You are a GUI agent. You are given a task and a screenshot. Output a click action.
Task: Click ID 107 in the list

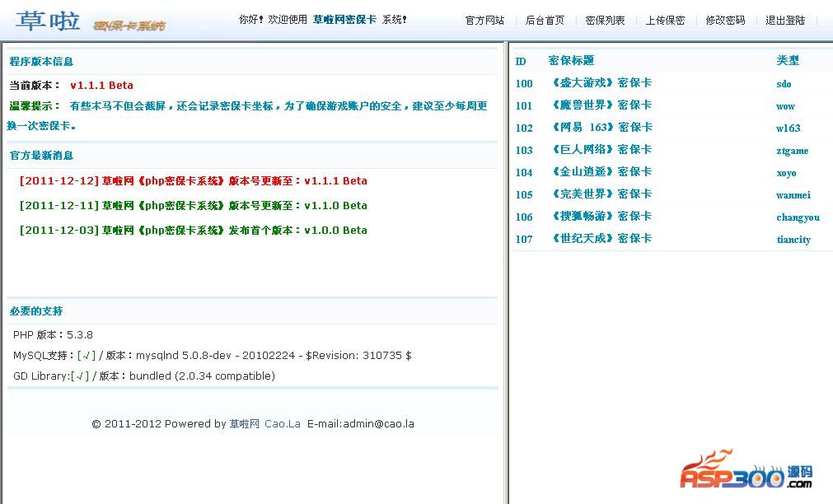coord(524,240)
